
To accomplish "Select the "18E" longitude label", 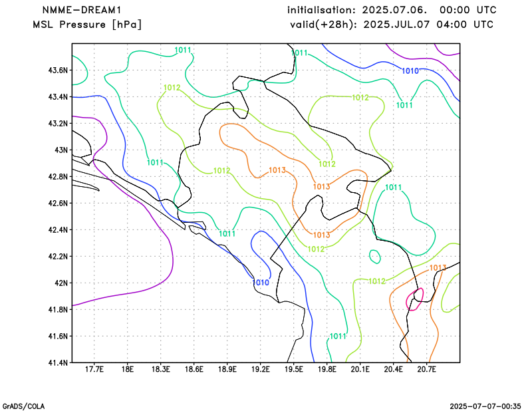I will [127, 369].
